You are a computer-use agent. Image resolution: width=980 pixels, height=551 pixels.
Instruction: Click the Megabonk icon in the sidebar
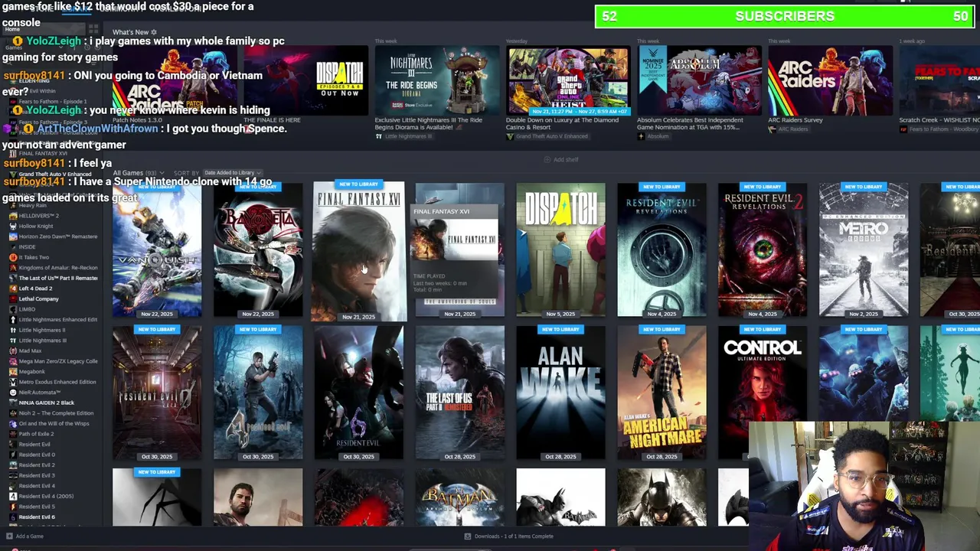coord(13,371)
